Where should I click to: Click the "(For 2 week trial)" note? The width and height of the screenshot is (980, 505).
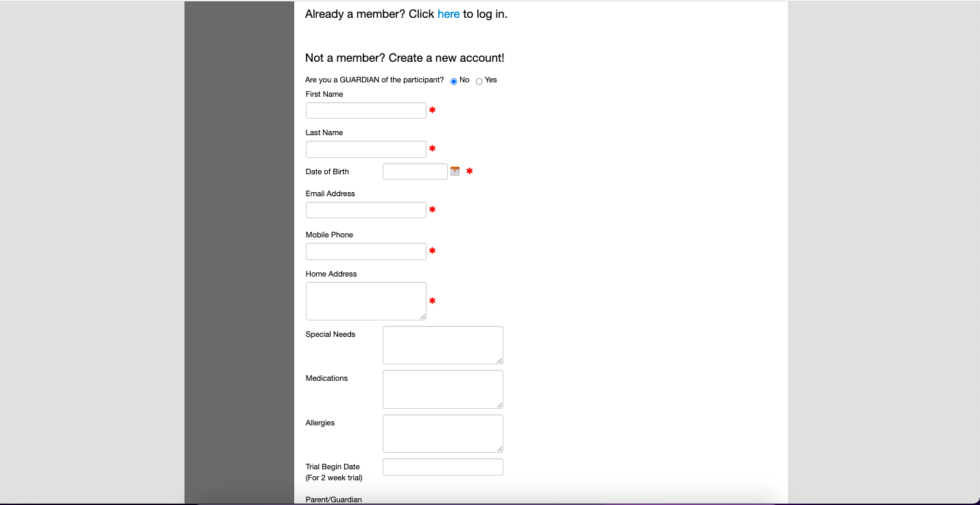point(334,478)
